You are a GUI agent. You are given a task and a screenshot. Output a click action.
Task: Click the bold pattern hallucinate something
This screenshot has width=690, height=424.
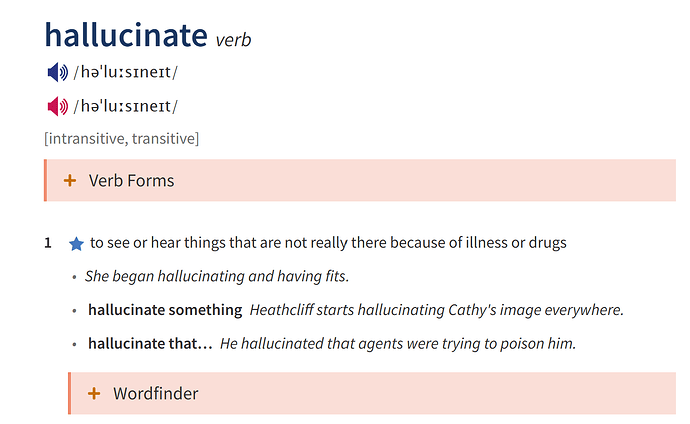[x=165, y=310]
